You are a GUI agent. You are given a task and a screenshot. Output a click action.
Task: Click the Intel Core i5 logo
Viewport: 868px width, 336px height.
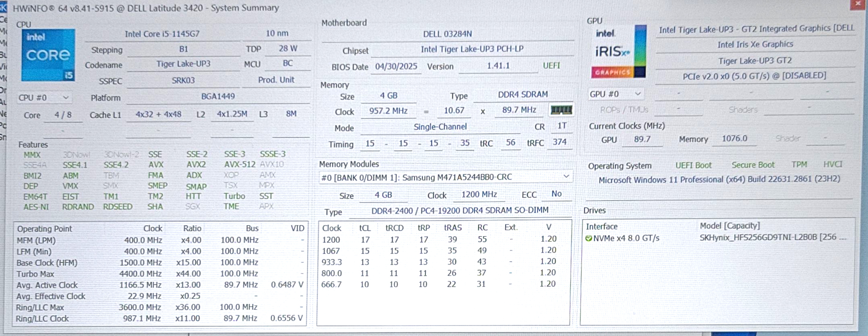coord(48,55)
